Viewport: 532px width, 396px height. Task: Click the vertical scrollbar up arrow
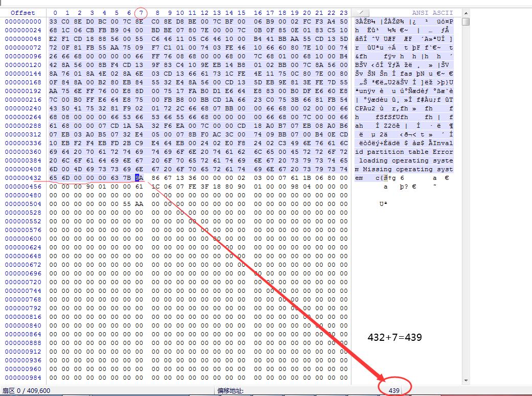(x=466, y=13)
